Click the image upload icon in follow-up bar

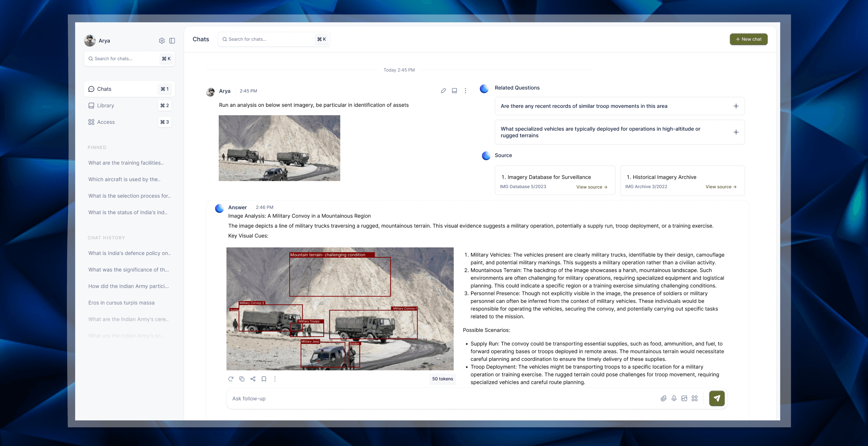684,398
